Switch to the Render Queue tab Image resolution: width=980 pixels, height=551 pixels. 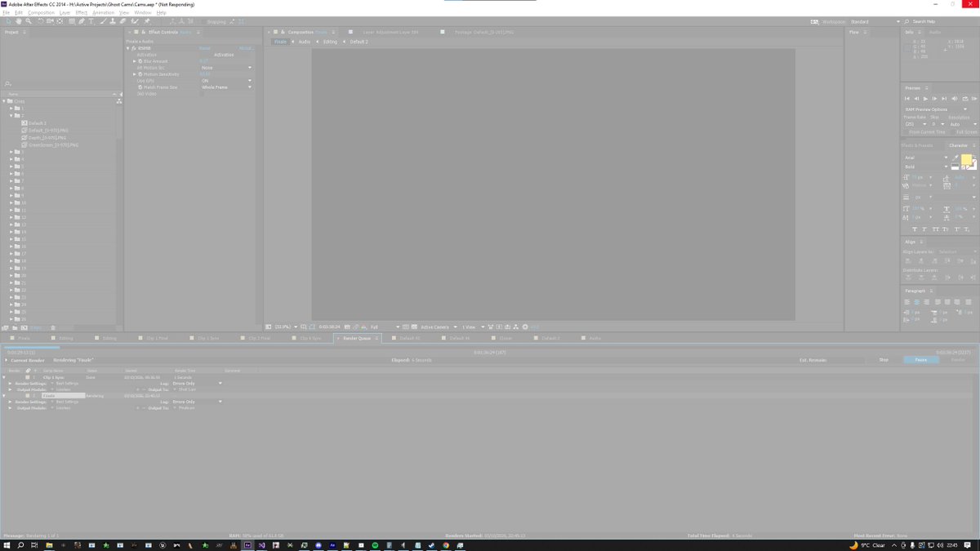pyautogui.click(x=357, y=338)
